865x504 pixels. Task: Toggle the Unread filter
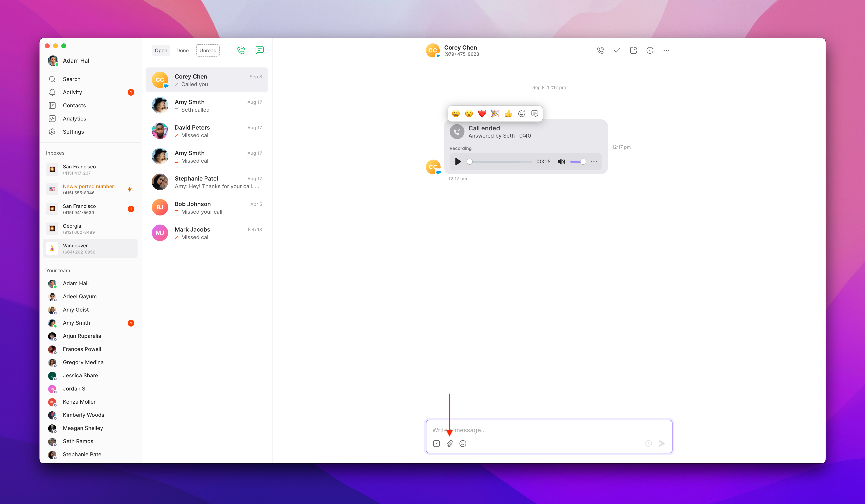point(208,50)
